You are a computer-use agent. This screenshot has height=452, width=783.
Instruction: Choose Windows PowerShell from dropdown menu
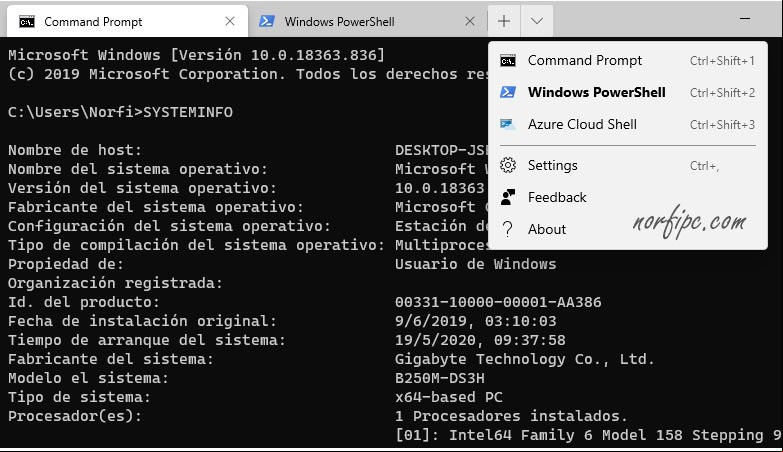point(628,92)
